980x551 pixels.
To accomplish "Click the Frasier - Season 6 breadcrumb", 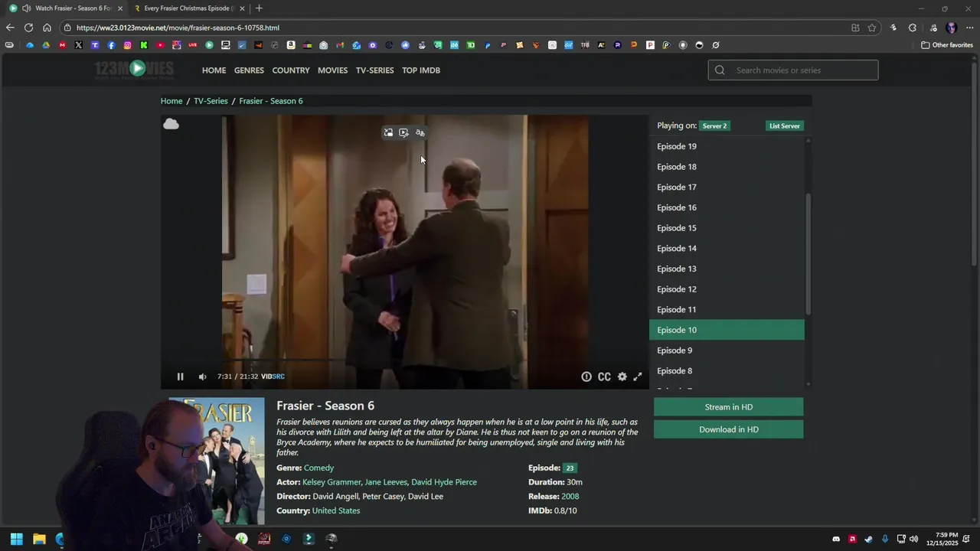I will (271, 101).
